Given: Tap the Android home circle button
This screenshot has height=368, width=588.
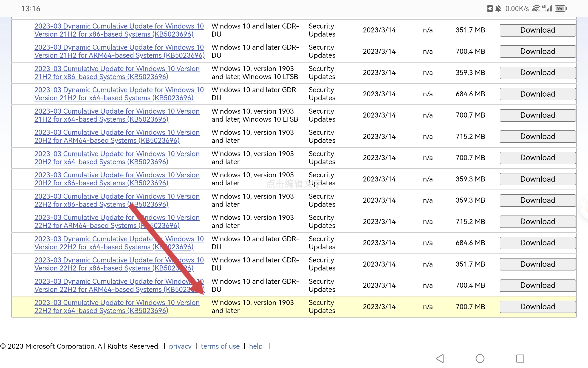Looking at the screenshot, I should pos(480,359).
